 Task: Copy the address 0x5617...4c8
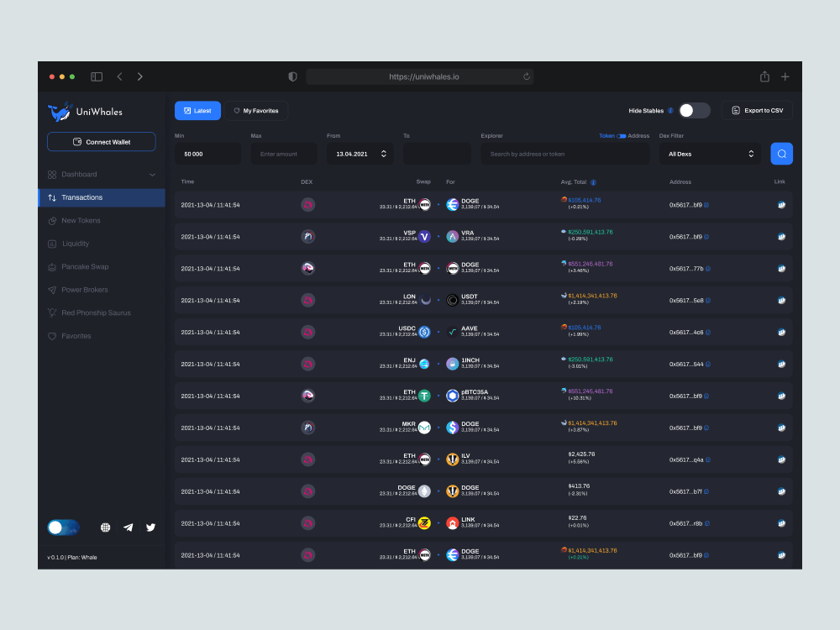pos(707,333)
